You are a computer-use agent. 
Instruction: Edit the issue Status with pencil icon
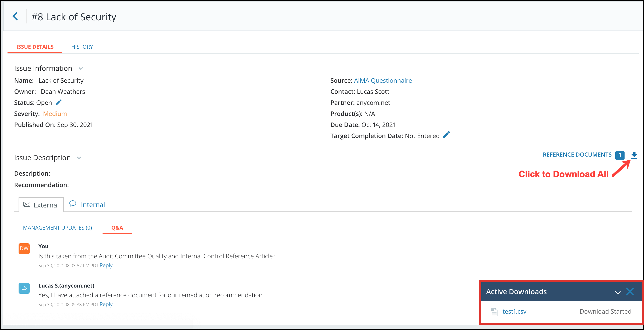coord(59,102)
